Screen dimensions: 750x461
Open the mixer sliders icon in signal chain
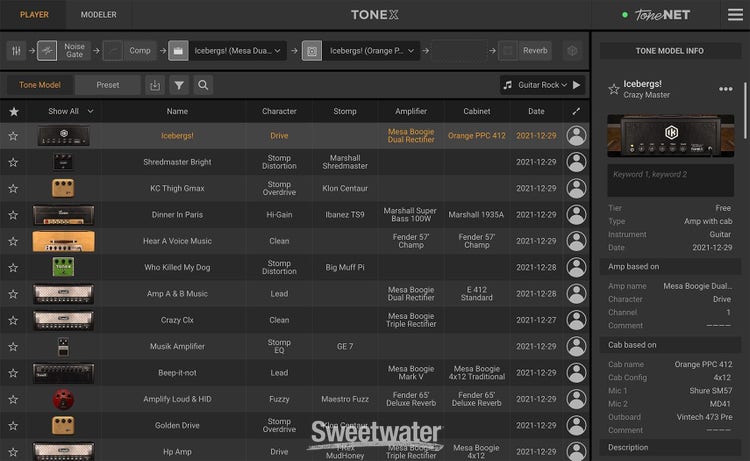[x=16, y=51]
